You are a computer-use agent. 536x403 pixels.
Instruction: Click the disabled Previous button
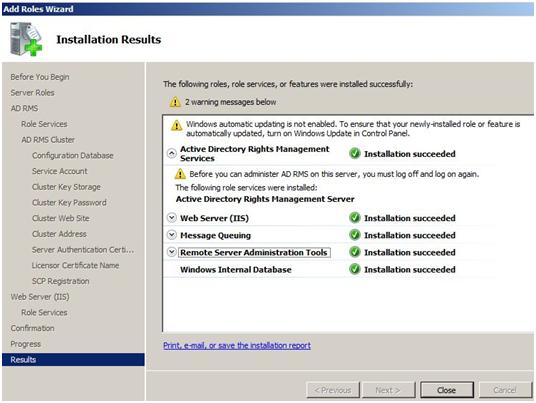pos(333,390)
